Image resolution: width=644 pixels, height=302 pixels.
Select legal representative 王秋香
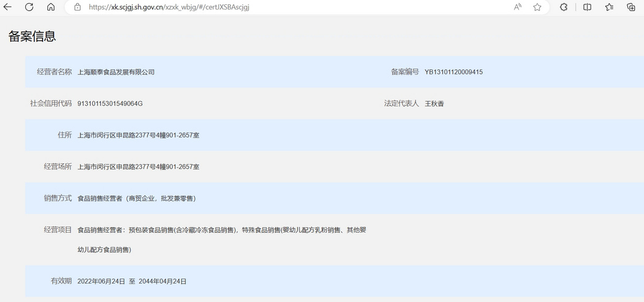[434, 104]
